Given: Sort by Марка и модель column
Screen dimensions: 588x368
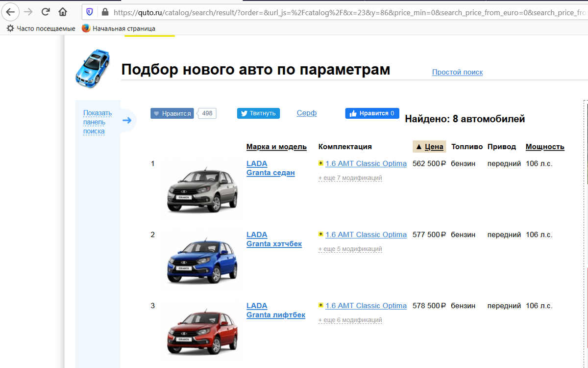Looking at the screenshot, I should 276,147.
